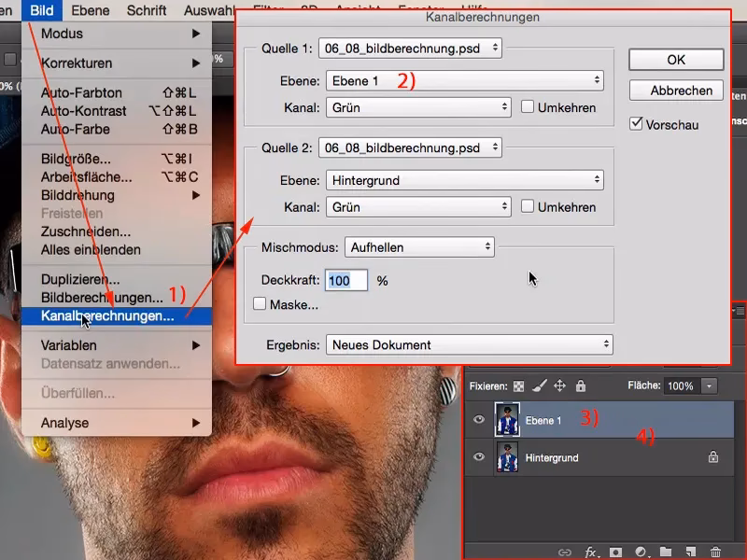Add a layer style via fx icon
This screenshot has height=560, width=747.
coord(590,553)
